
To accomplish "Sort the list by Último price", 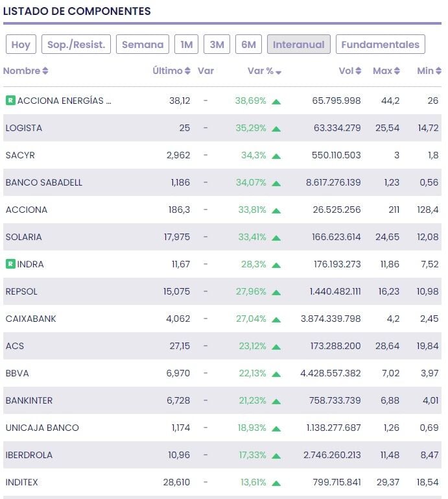I will click(171, 71).
